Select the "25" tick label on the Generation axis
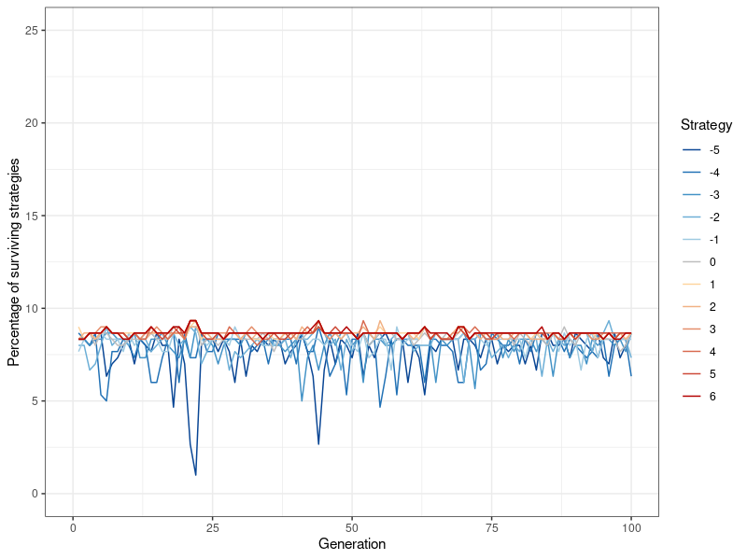The width and height of the screenshot is (747, 560). pyautogui.click(x=213, y=527)
